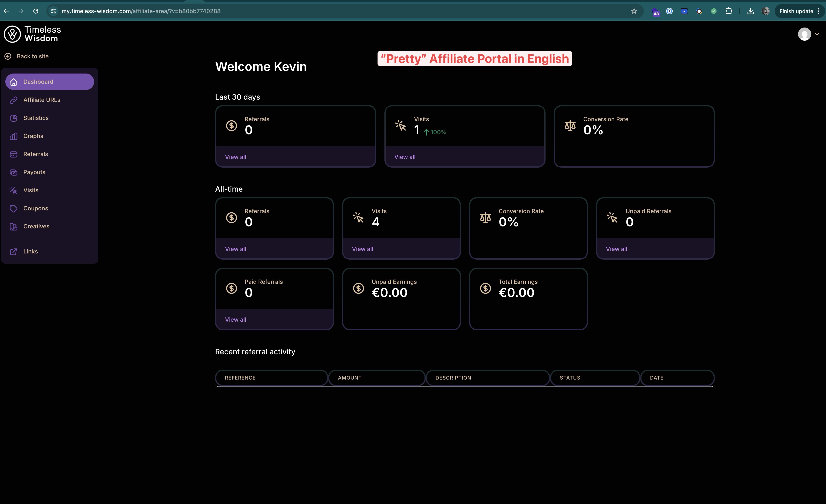Open Links in the sidebar
This screenshot has height=504, width=826.
[50, 251]
